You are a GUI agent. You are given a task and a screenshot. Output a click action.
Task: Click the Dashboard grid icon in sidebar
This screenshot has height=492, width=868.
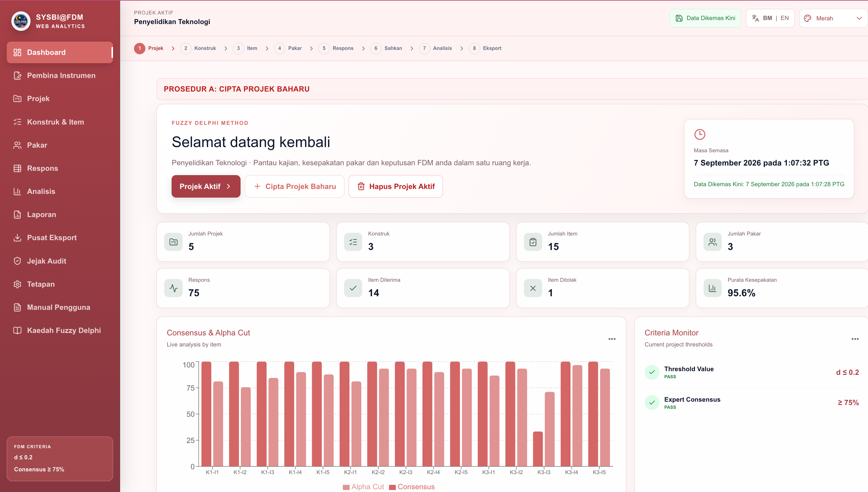17,52
